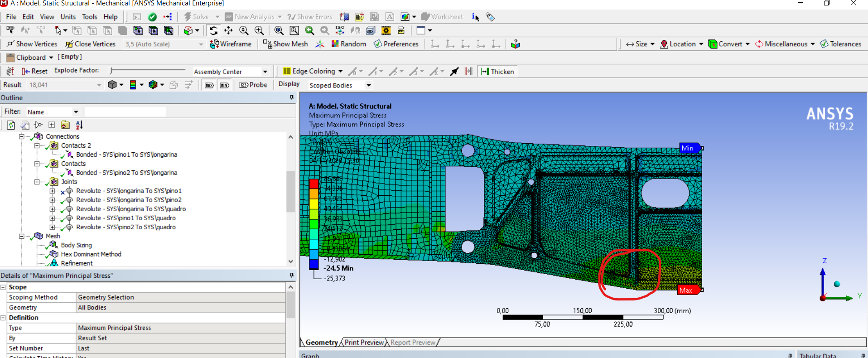
Task: Click the Rotate view tool icon
Action: point(213,30)
